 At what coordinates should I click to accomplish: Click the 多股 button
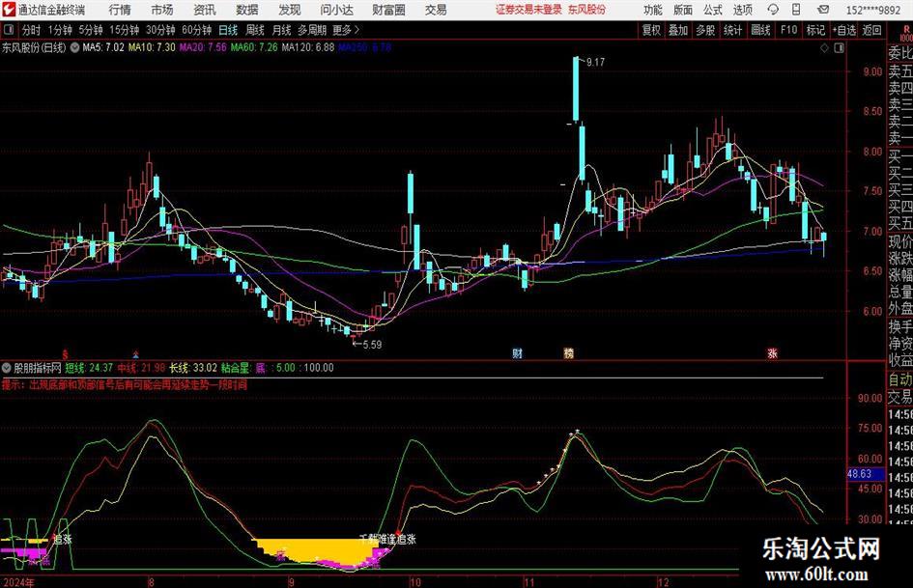(x=705, y=30)
